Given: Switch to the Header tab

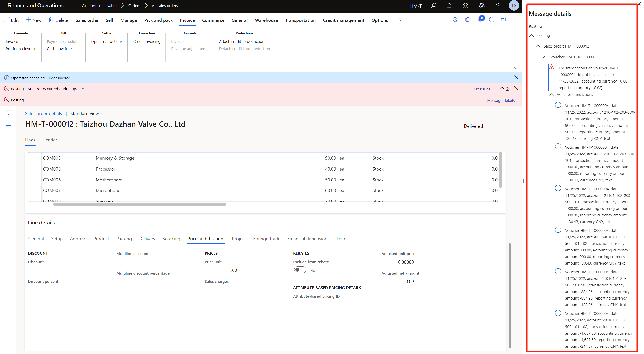Looking at the screenshot, I should tap(50, 140).
